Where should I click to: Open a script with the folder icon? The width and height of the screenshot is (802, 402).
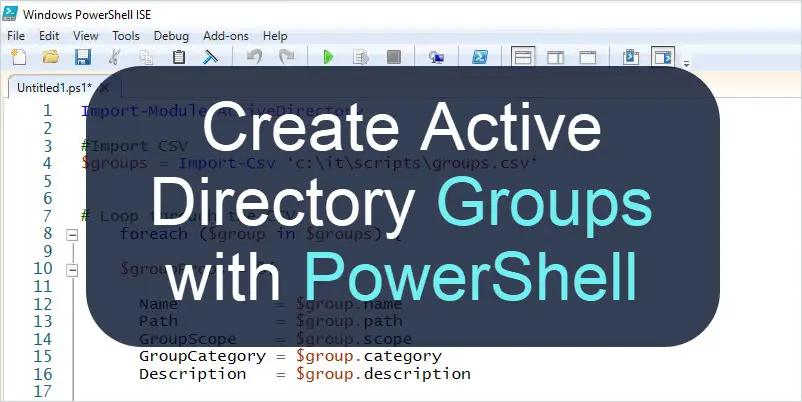click(50, 56)
